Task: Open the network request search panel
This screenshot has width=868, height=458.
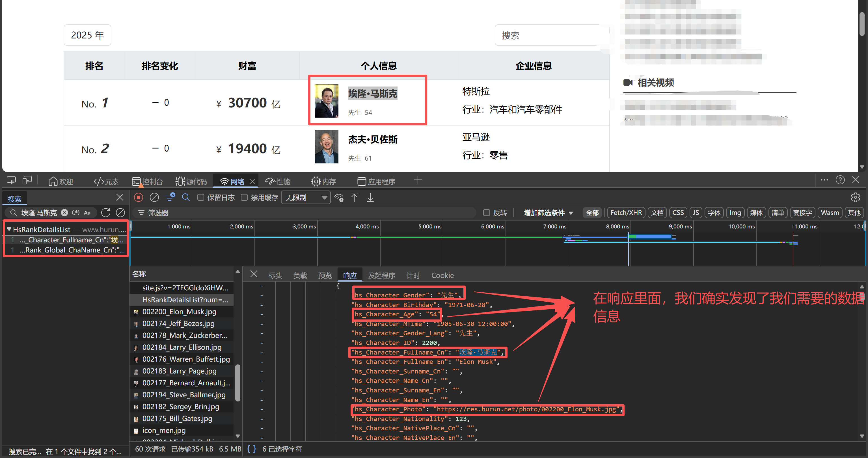Action: point(186,198)
